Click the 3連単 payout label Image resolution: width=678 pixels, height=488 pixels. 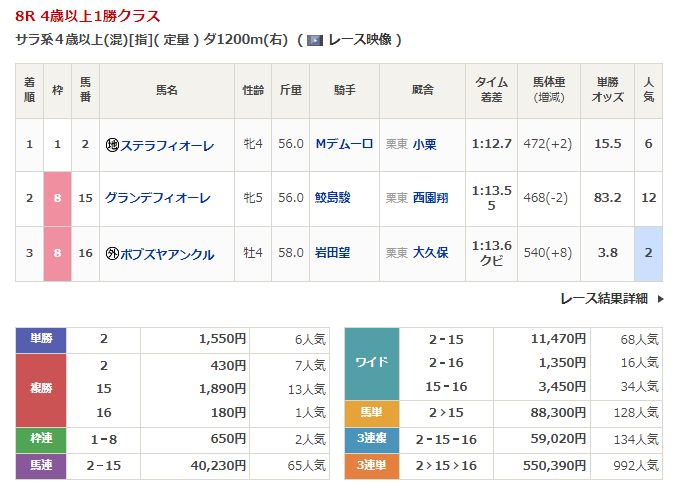tap(372, 465)
